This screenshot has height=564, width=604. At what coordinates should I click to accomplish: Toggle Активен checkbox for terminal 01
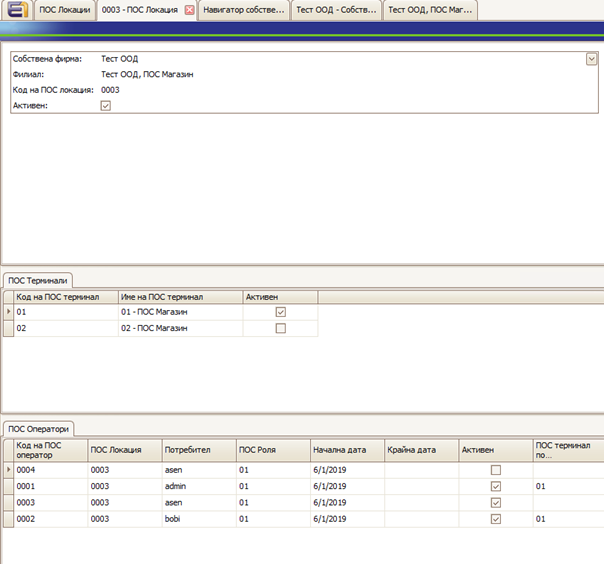coord(280,312)
